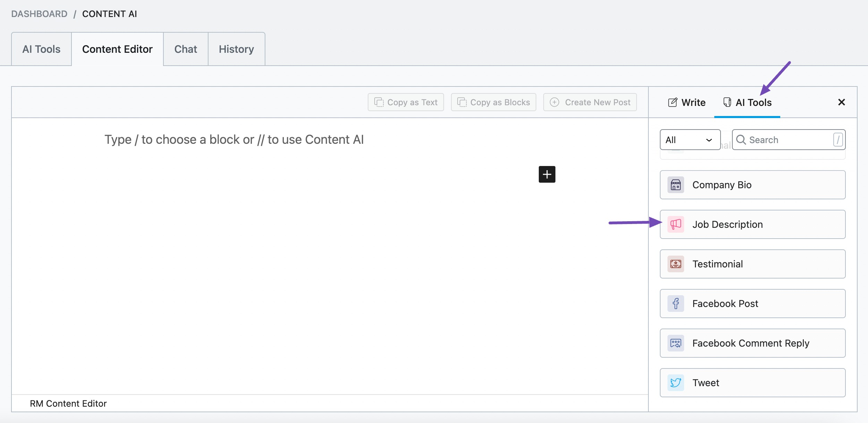Click the Testimonial certificate icon

[x=675, y=264]
